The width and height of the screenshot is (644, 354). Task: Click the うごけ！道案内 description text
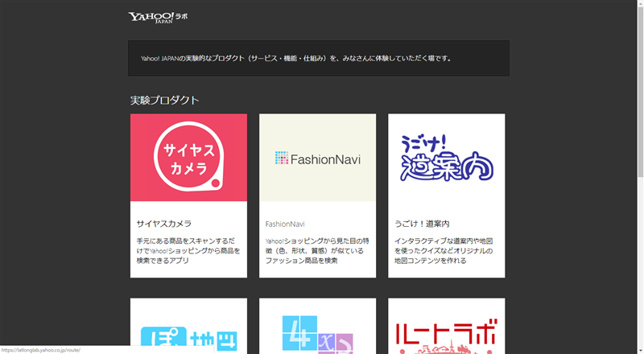tap(444, 250)
